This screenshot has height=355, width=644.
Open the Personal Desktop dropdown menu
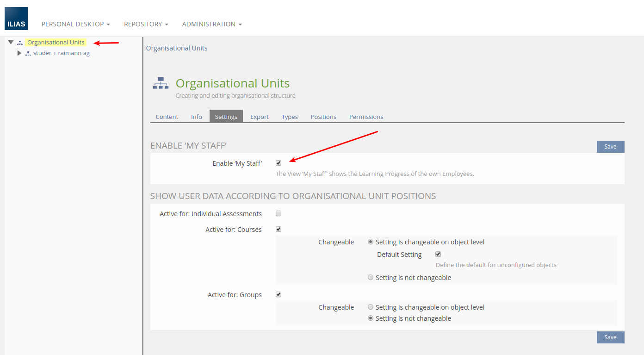tap(75, 24)
